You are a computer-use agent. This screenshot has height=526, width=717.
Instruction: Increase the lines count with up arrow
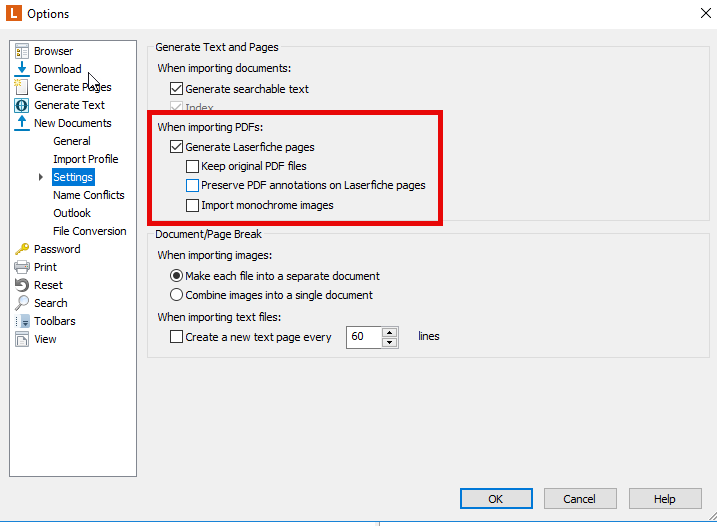[390, 333]
